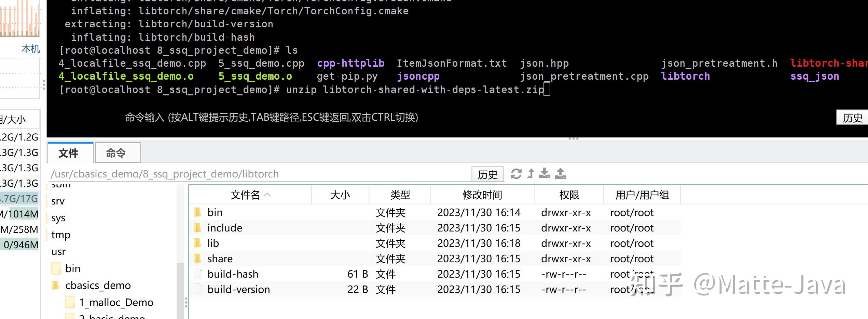
Task: Sort by 大小 column header
Action: [x=340, y=195]
